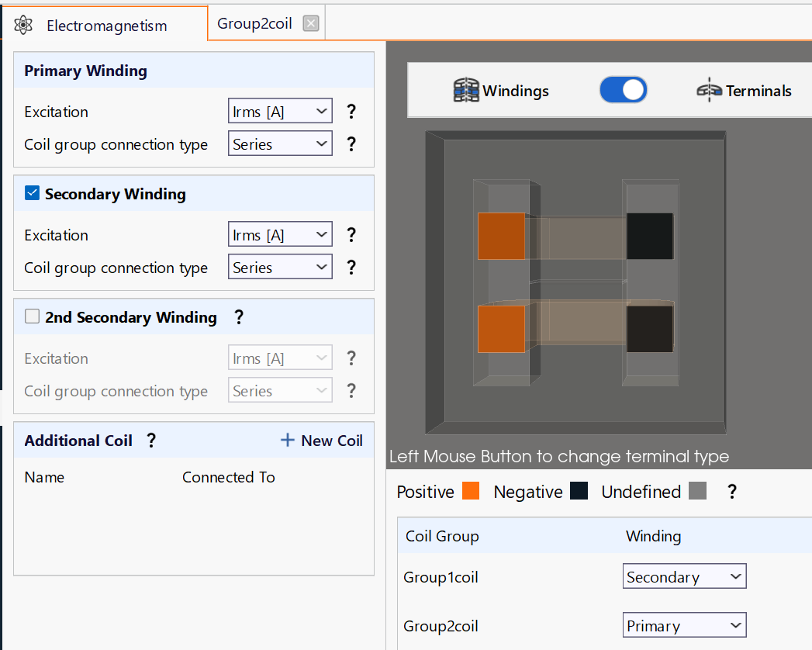Open help beside Additional Coil heading

151,441
